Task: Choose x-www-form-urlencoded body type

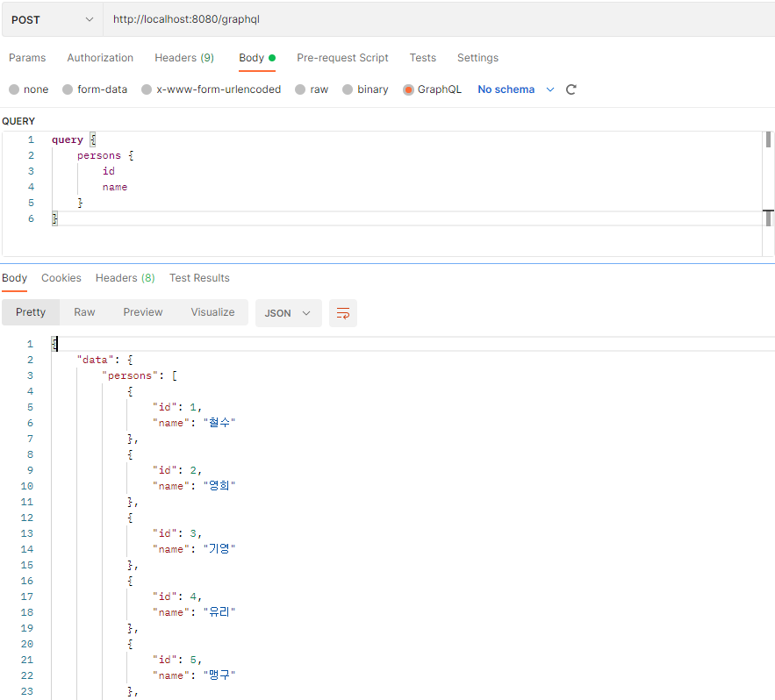Action: [x=147, y=89]
